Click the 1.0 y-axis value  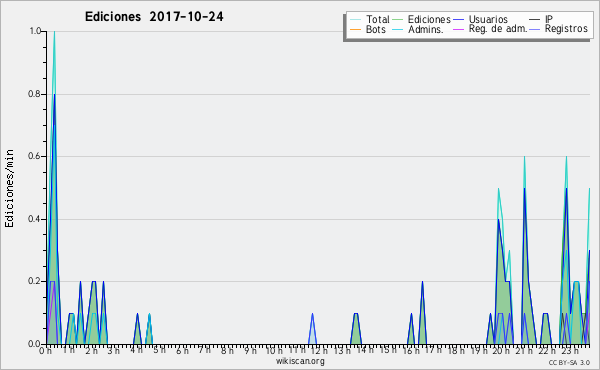(x=35, y=31)
